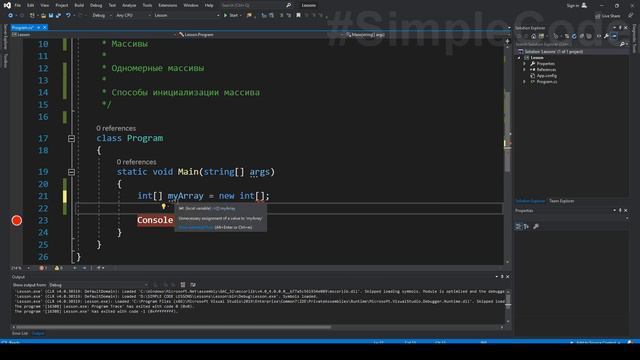Screen dimensions: 640x360
Task: Collapse the Lesson project node
Action: 520,58
